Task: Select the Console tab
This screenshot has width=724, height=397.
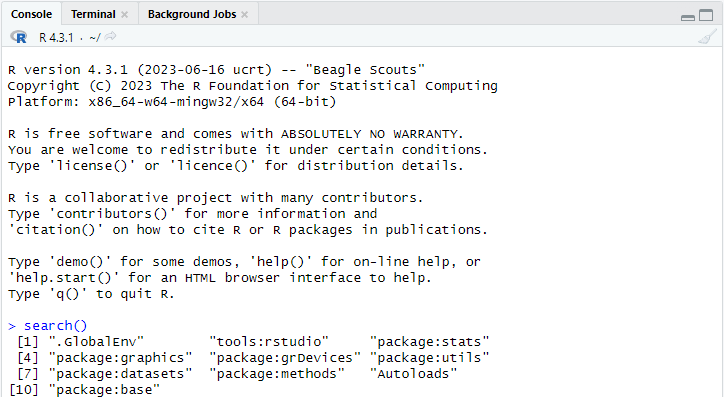Action: tap(31, 14)
